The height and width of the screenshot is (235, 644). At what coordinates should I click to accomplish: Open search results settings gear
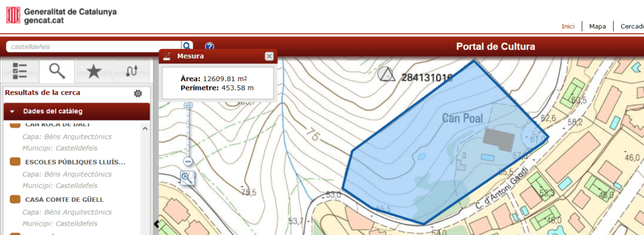coord(138,94)
